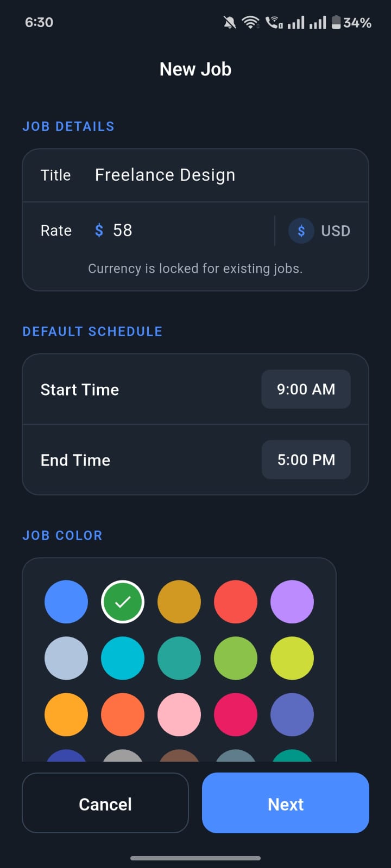Pick the hot pink color swatch
Screen dimensions: 391x868
pyautogui.click(x=236, y=714)
